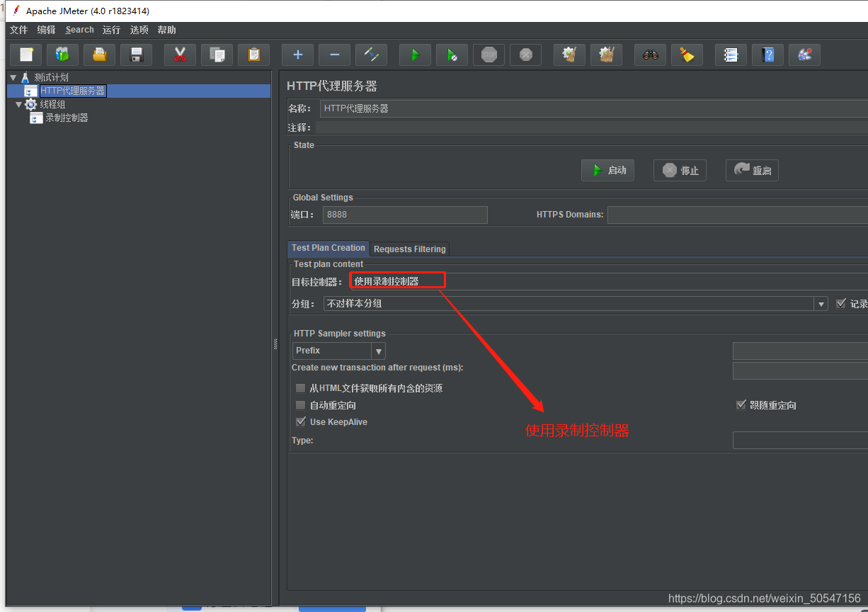The image size is (868, 612).
Task: Click the 重启 button
Action: point(752,170)
